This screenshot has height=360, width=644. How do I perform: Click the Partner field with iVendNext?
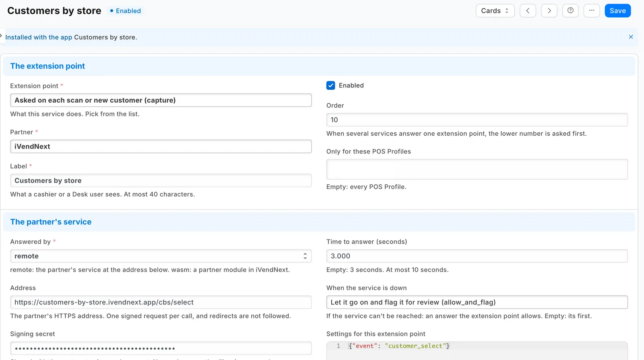tap(161, 147)
